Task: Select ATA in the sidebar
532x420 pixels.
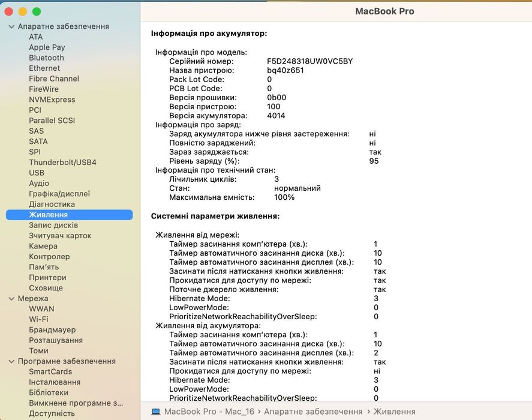Action: (35, 37)
